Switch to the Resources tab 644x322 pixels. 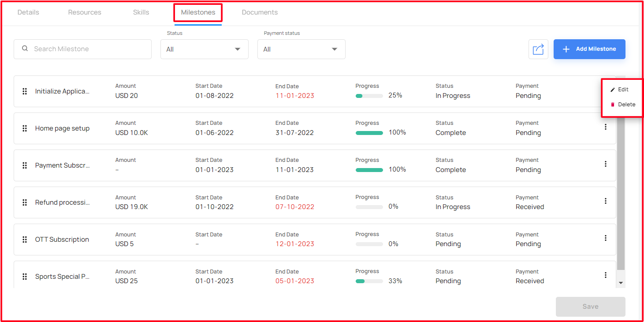(x=85, y=12)
